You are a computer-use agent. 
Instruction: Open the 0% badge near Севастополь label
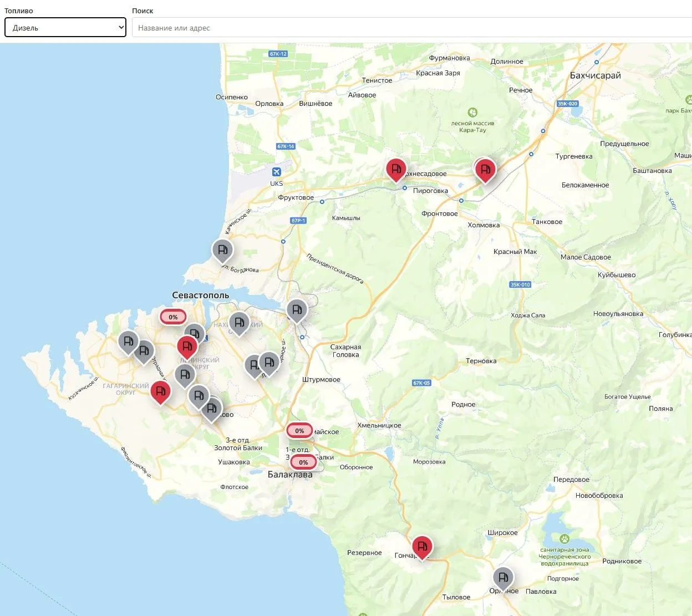173,317
